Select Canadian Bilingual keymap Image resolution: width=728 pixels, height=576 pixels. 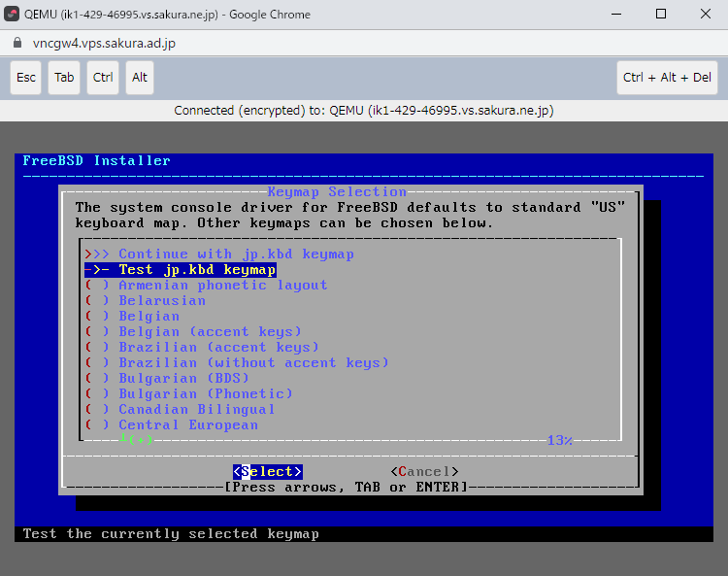click(x=196, y=410)
